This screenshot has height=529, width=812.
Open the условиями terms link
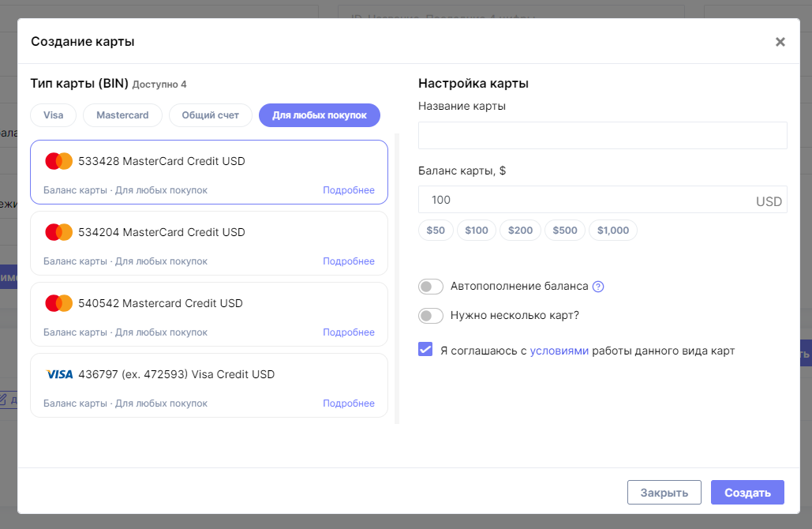click(x=559, y=351)
